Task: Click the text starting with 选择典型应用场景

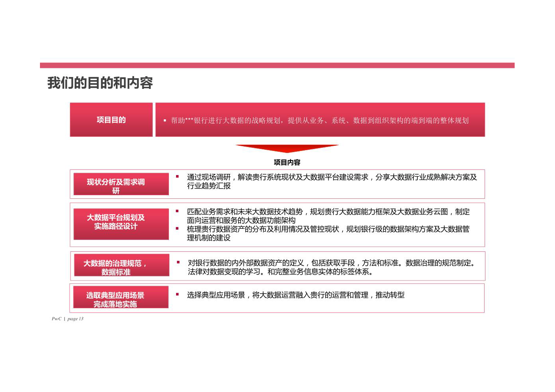Action: (295, 295)
